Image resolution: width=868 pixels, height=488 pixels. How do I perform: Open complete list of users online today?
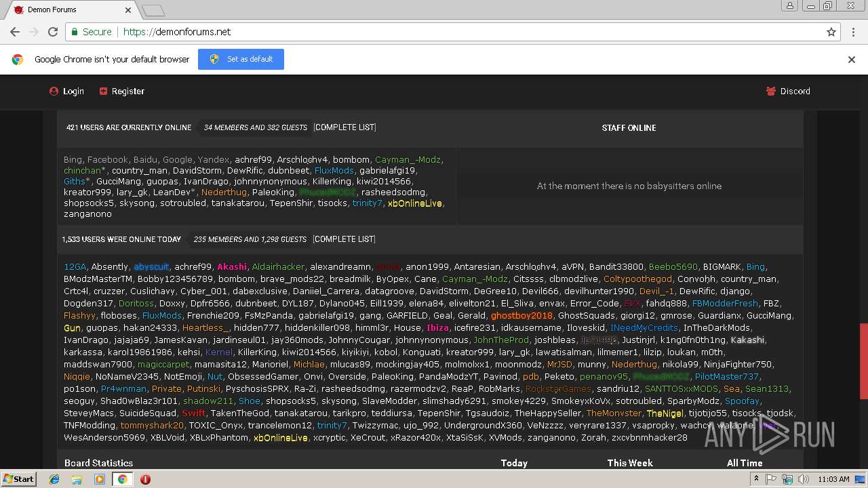tap(344, 239)
